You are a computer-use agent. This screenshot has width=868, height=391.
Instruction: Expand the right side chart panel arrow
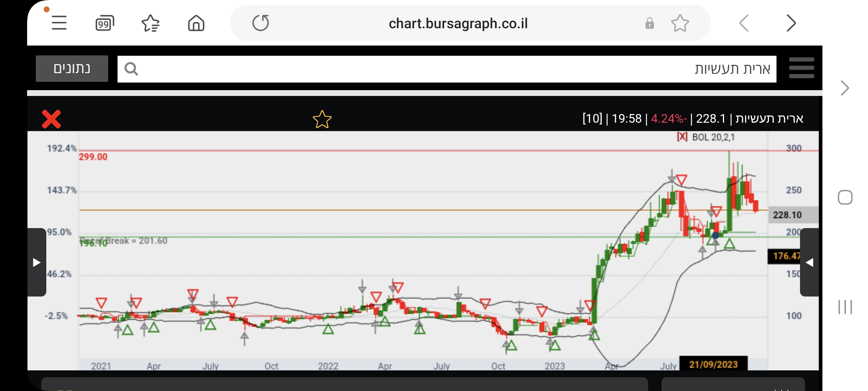(x=809, y=262)
